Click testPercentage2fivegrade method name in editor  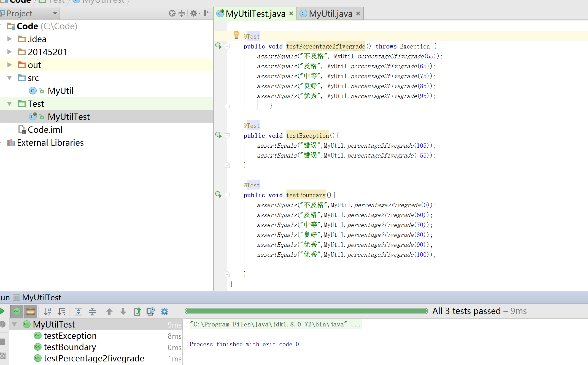[325, 46]
